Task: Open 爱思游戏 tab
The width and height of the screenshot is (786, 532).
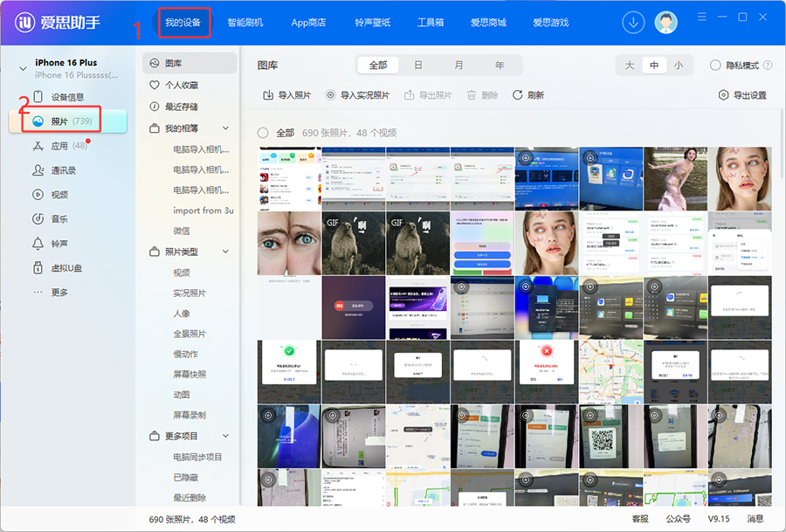Action: tap(550, 23)
